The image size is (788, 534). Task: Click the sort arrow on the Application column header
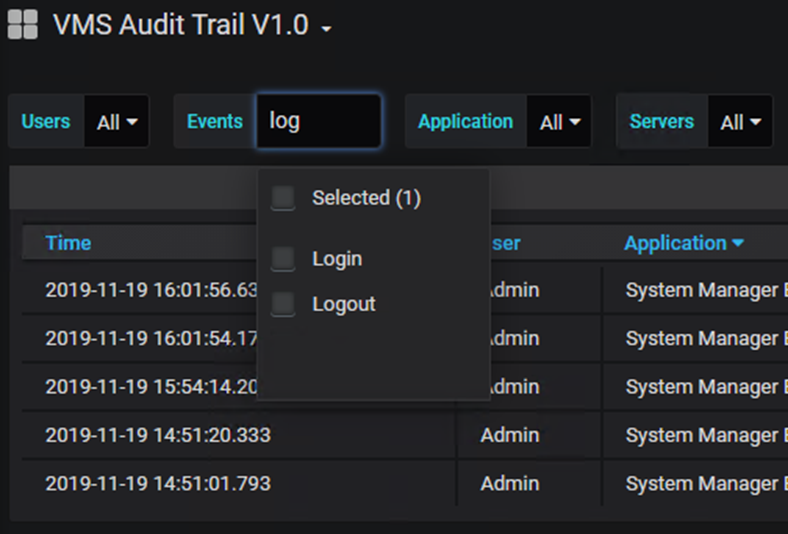pos(738,243)
